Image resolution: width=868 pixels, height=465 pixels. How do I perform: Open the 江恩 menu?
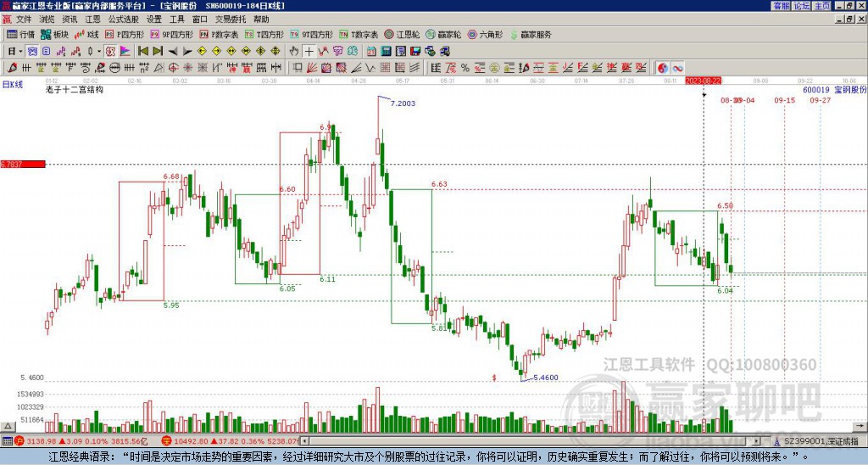point(92,20)
